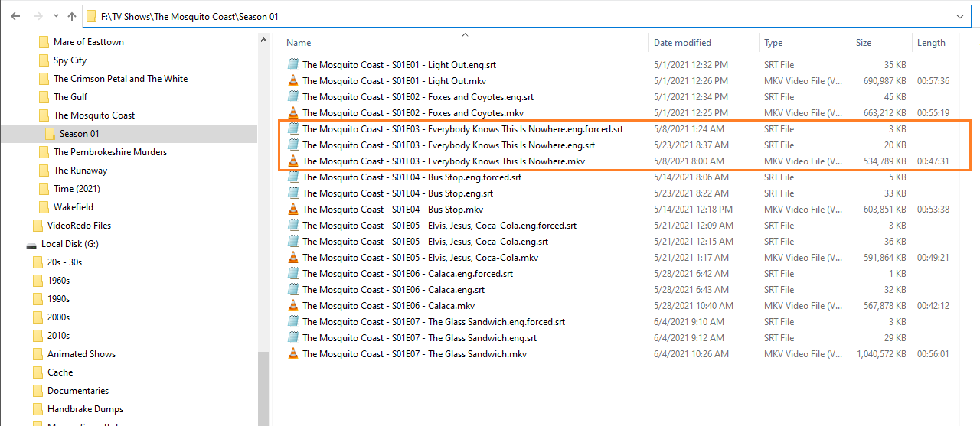The image size is (980, 426).
Task: Open recent locations dropdown chevron
Action: click(55, 16)
